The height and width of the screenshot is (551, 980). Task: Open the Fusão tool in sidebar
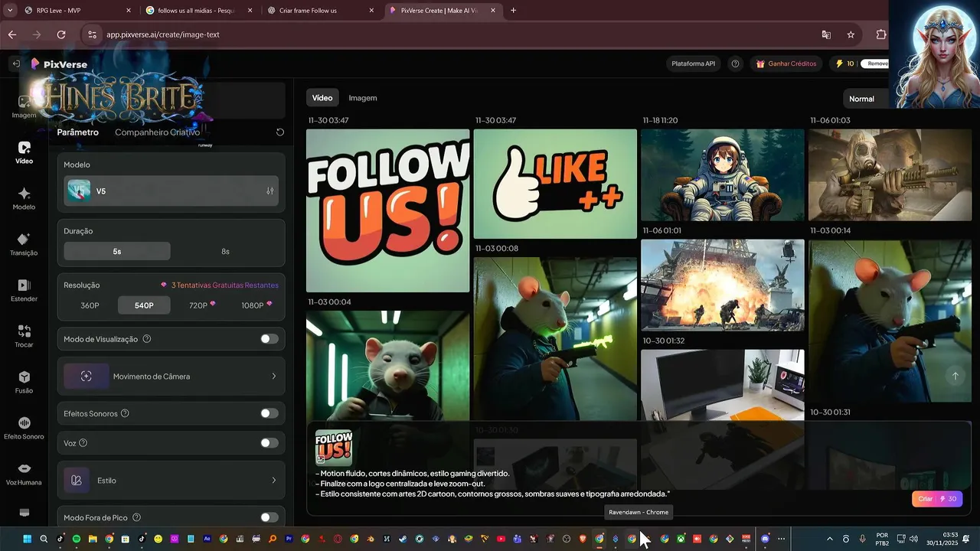24,383
